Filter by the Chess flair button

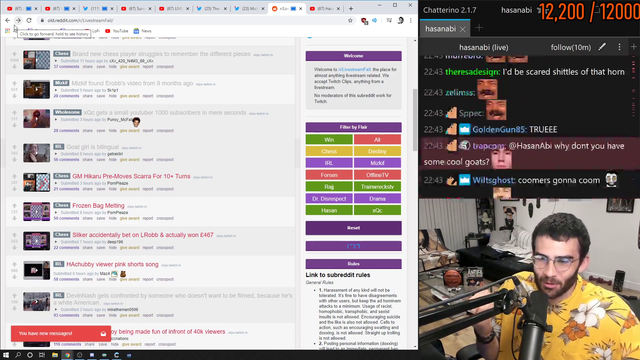pyautogui.click(x=329, y=151)
